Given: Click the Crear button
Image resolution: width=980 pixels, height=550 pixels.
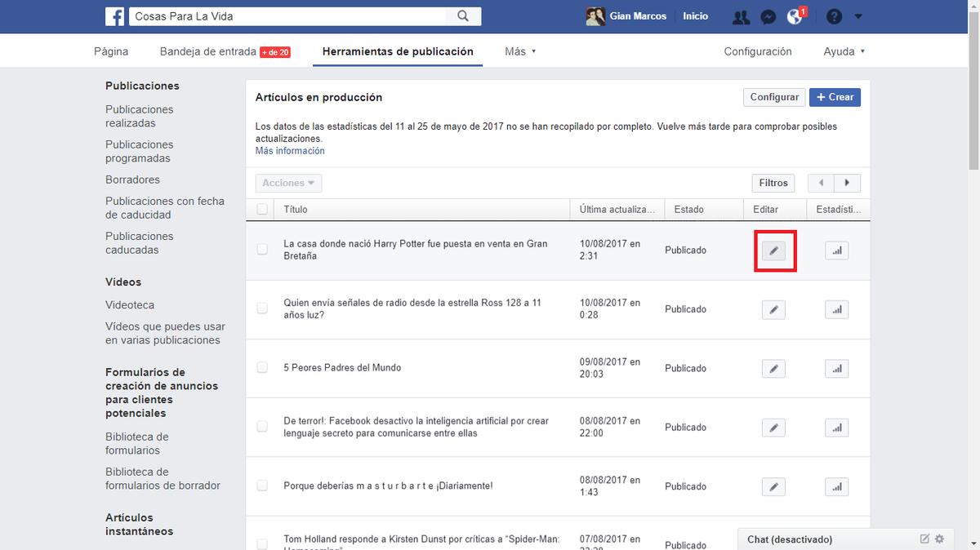Looking at the screenshot, I should [834, 96].
